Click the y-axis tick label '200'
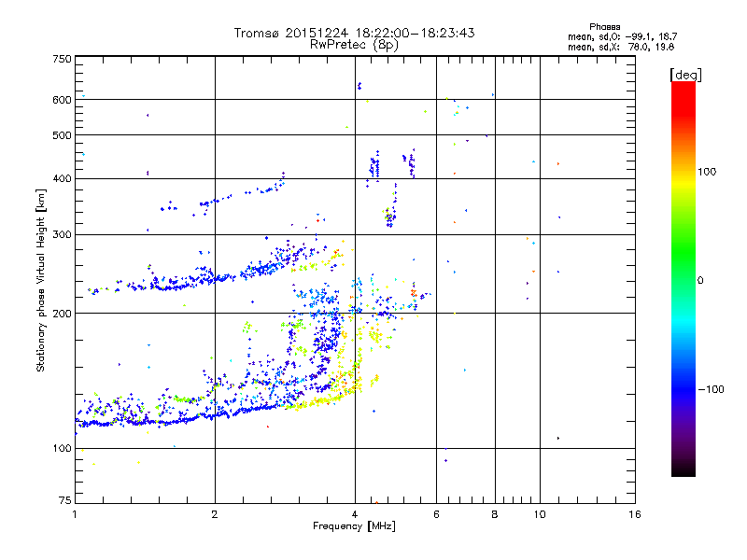 point(62,314)
